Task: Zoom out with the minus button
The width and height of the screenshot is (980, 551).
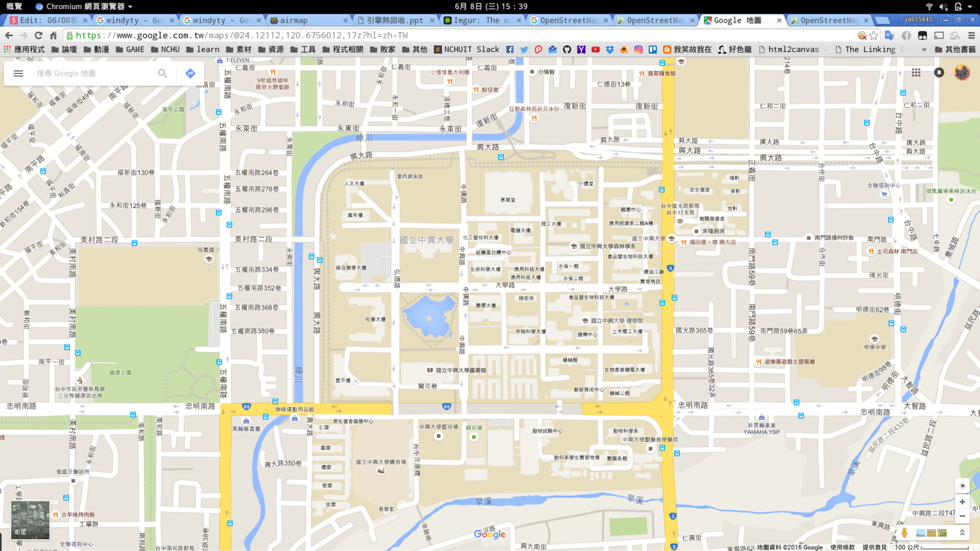Action: pos(962,516)
